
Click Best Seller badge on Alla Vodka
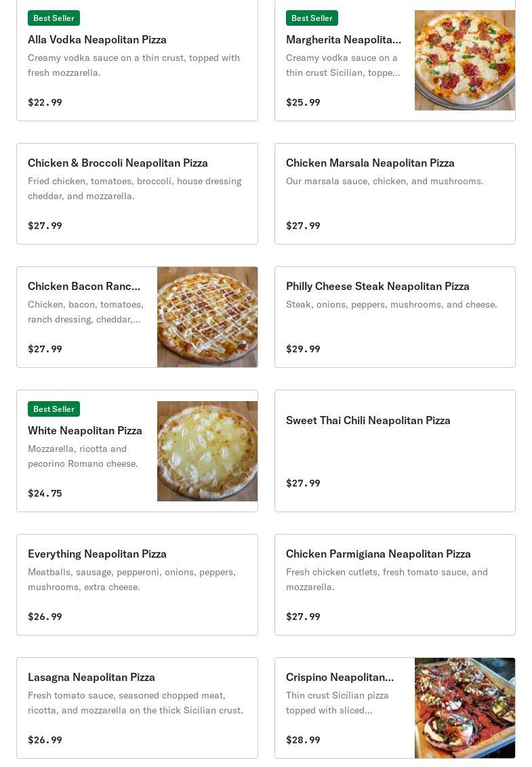click(x=54, y=18)
